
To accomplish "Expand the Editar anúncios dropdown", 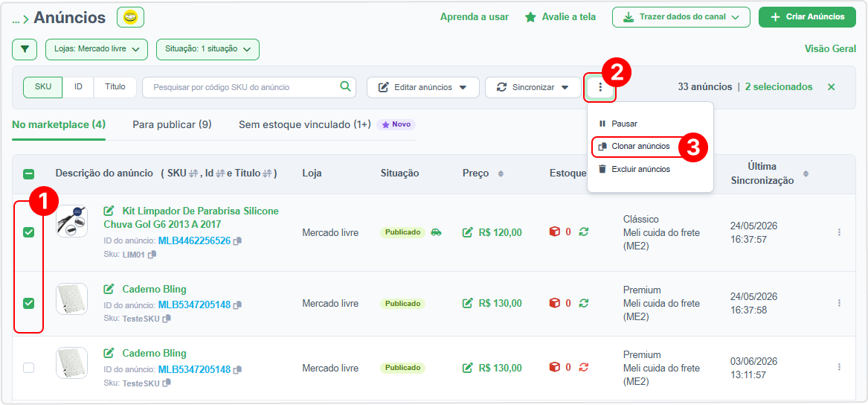I will coord(423,88).
